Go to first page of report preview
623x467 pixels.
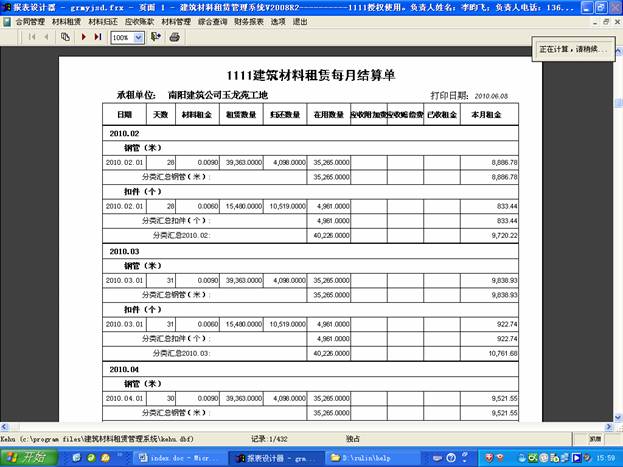pos(31,37)
